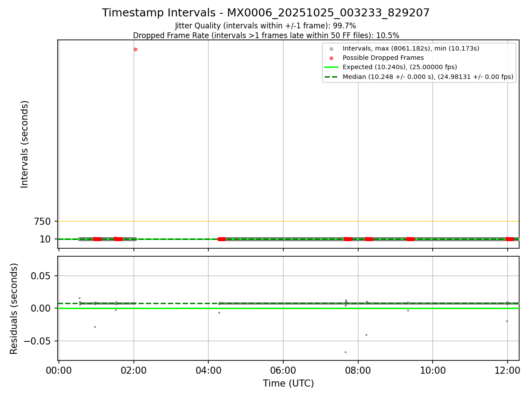Click the red dropped-frames cluster near 12:00
This screenshot has height=399, width=532.
point(509,239)
